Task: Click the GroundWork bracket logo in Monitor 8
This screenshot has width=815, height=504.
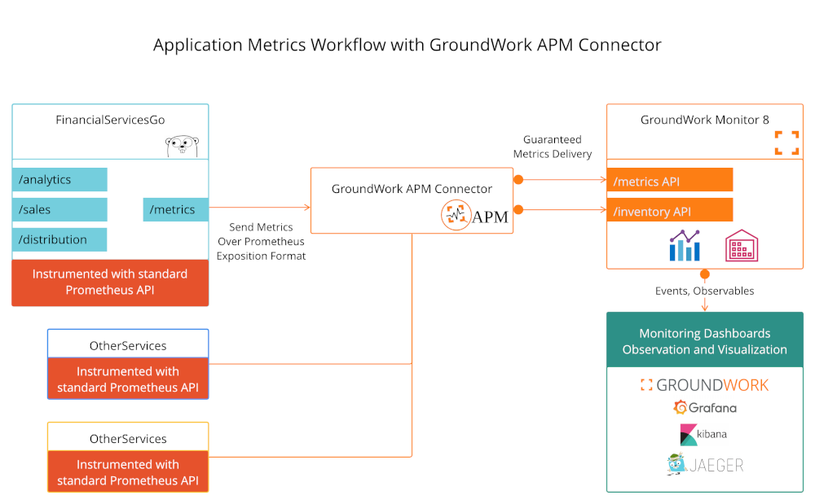Action: (786, 142)
